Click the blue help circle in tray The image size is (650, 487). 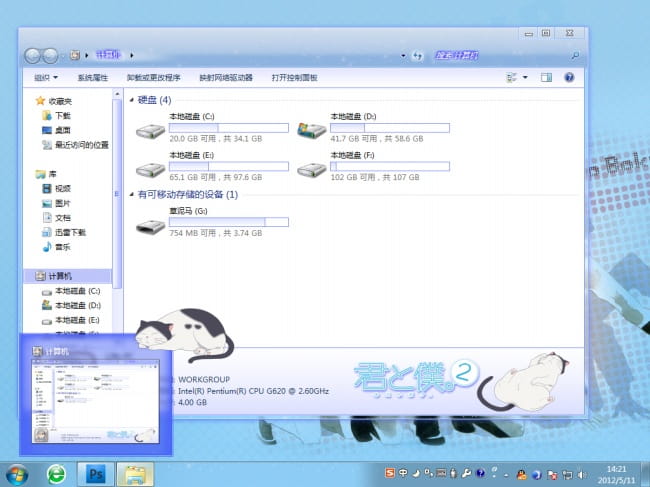click(x=480, y=473)
